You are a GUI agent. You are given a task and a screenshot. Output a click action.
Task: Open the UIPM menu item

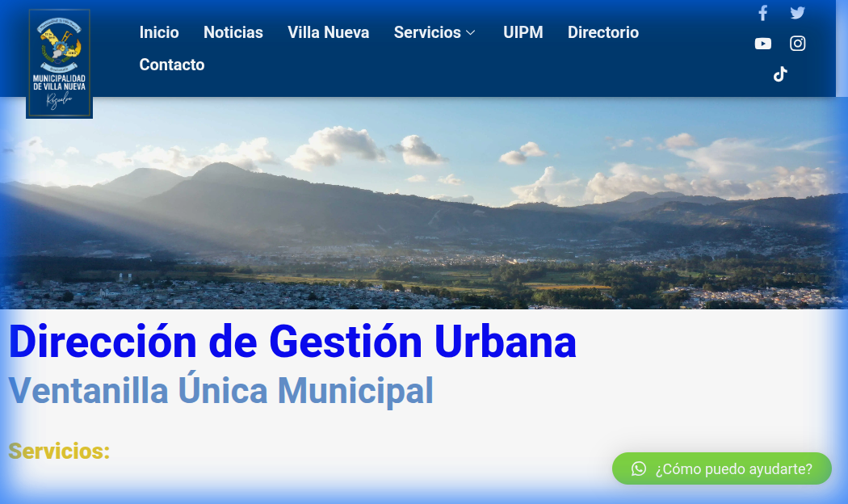point(523,32)
